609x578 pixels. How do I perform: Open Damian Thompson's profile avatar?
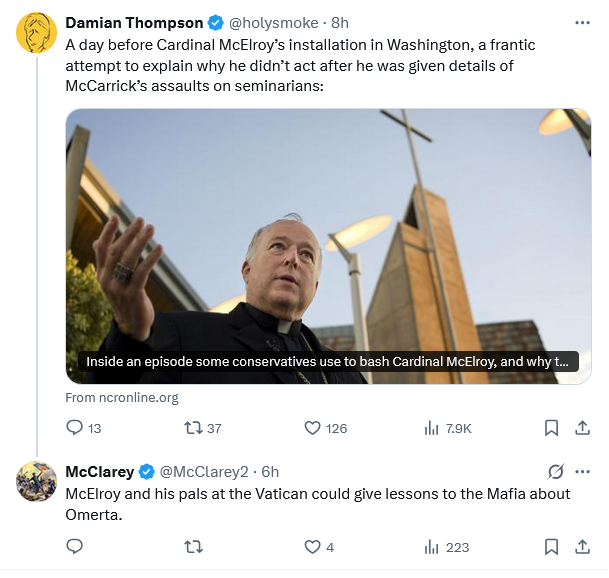(x=37, y=33)
